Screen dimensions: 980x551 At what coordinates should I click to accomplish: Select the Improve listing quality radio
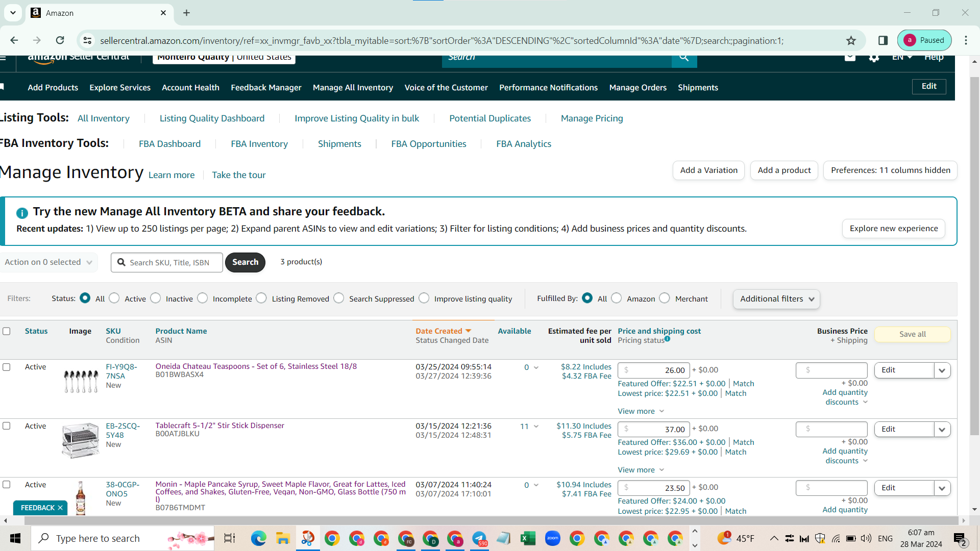coord(424,298)
